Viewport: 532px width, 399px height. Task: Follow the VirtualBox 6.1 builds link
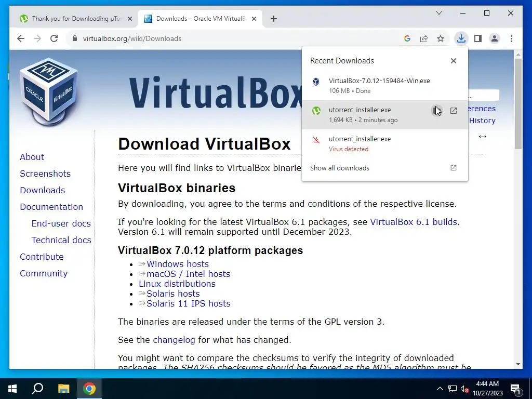(414, 222)
